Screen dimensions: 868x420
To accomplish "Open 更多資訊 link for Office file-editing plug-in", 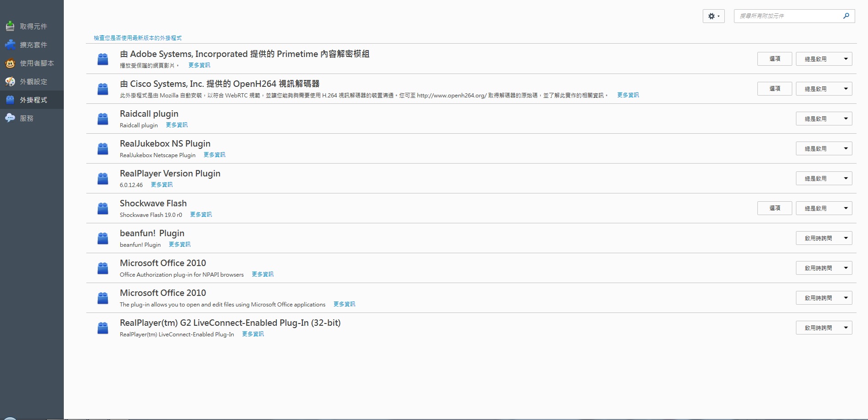I will 344,304.
